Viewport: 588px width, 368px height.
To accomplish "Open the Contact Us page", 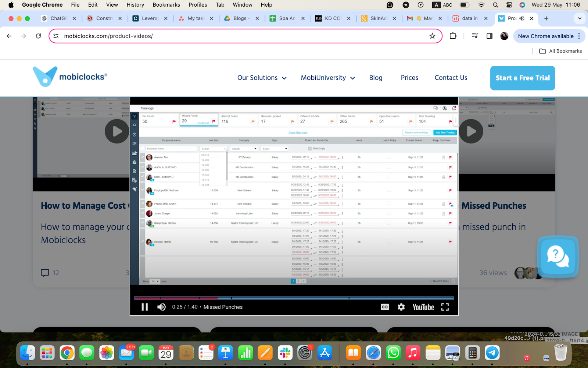I will click(x=451, y=78).
